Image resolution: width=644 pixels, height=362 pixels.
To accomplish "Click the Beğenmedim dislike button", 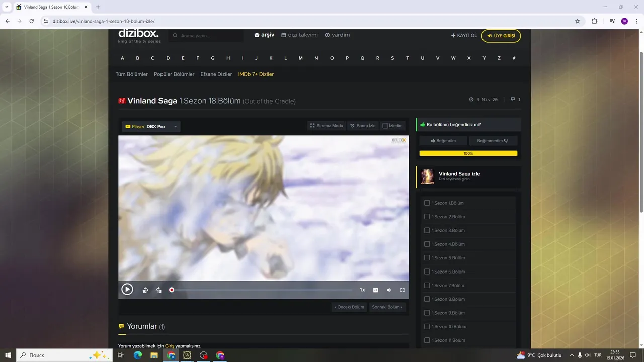I will (x=493, y=141).
